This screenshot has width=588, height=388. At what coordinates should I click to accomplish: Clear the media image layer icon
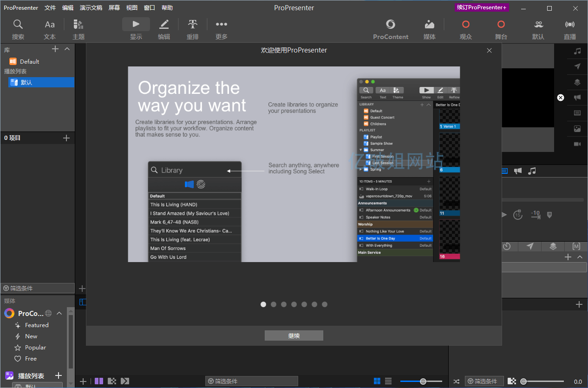pyautogui.click(x=577, y=129)
